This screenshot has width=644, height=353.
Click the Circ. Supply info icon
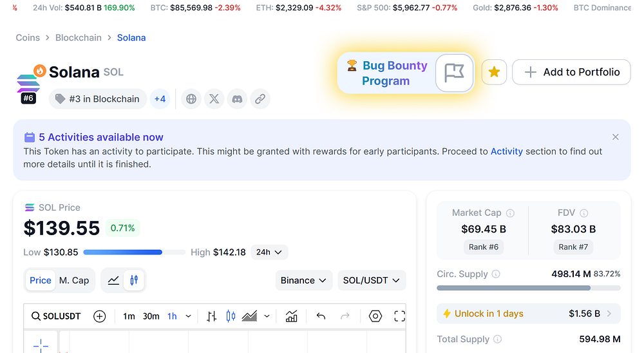(x=496, y=274)
